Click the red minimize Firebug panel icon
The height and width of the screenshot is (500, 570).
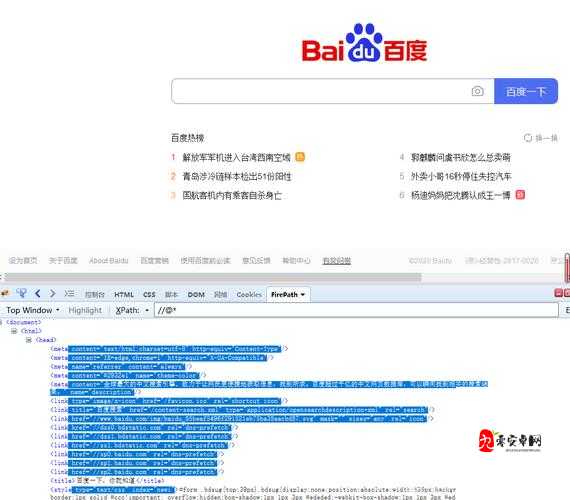click(x=558, y=293)
